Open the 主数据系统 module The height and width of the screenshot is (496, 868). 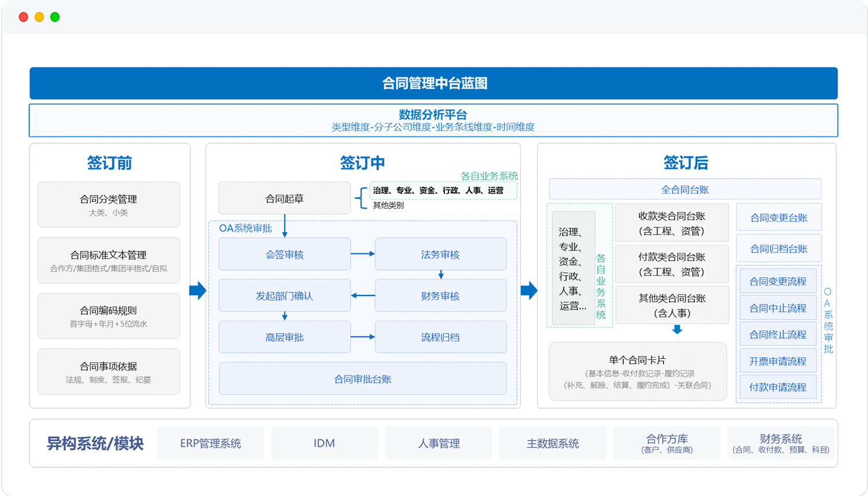coord(553,443)
